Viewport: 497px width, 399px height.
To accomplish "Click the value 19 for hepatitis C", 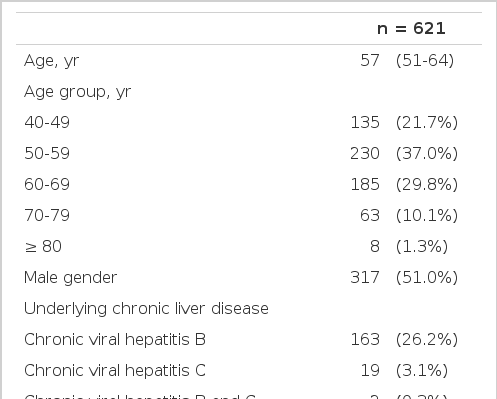I will point(370,370).
